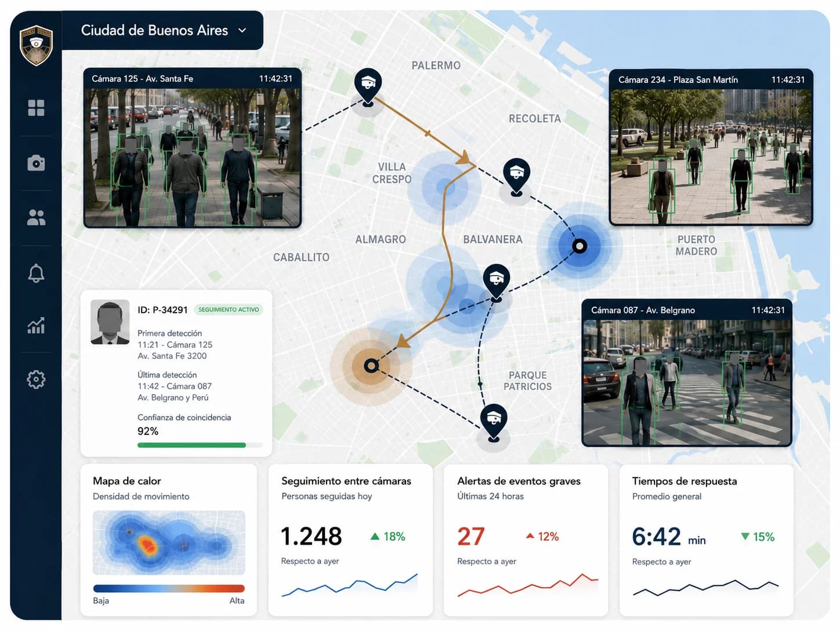
Task: Open the cameras icon in sidebar
Action: (36, 163)
